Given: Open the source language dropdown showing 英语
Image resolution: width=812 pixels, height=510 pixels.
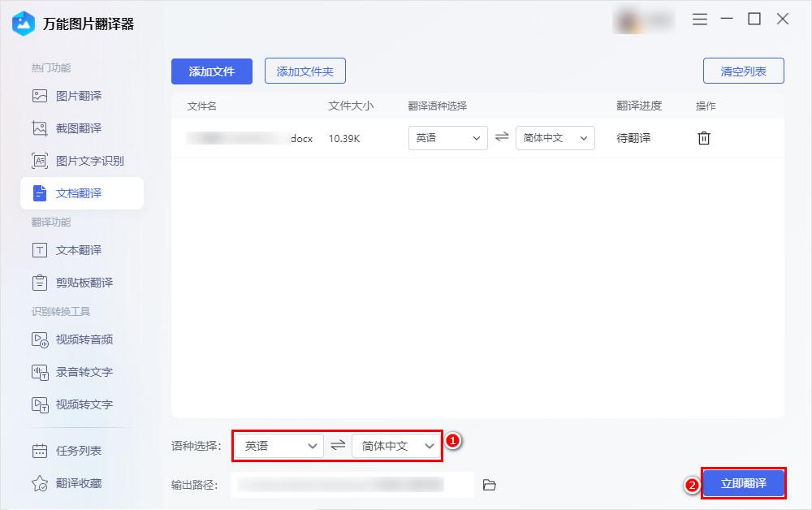Looking at the screenshot, I should pyautogui.click(x=447, y=138).
